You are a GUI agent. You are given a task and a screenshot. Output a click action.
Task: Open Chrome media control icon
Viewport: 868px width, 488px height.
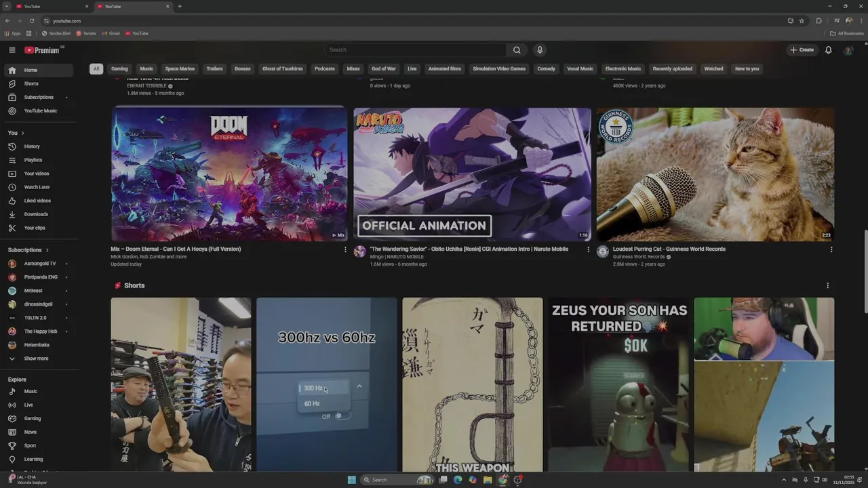pos(836,21)
